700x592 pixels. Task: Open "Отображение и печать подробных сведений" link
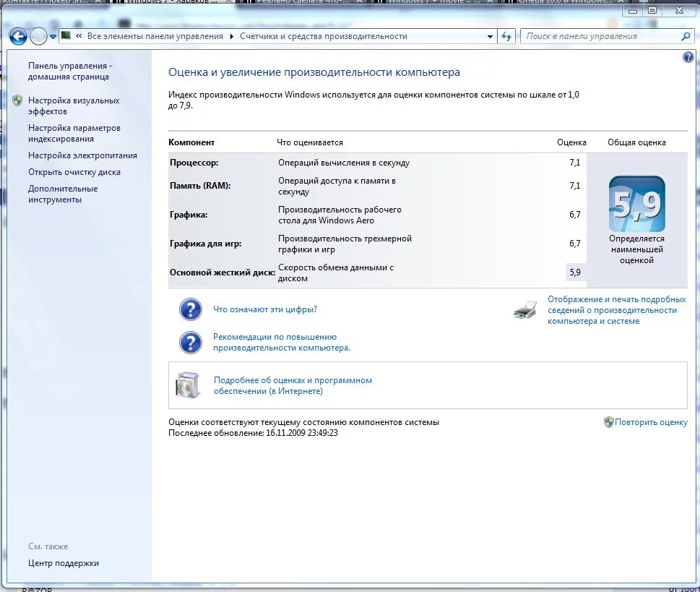click(616, 310)
